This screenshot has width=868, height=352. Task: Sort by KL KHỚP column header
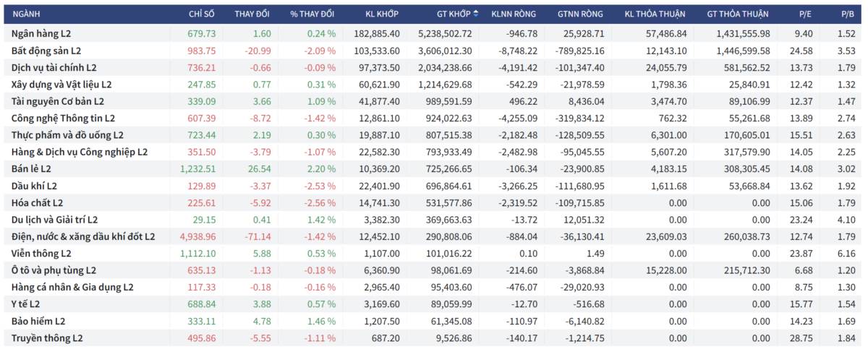click(x=381, y=14)
